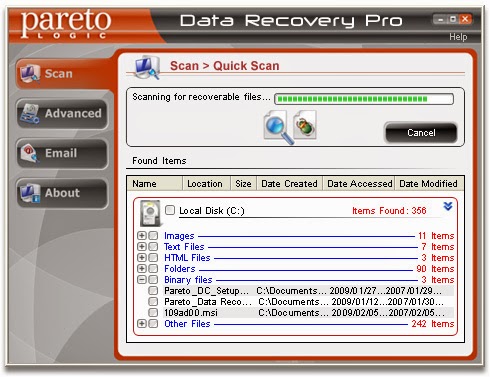Click the Quick Scan header monitor icon
This screenshot has height=377, width=490.
click(147, 68)
